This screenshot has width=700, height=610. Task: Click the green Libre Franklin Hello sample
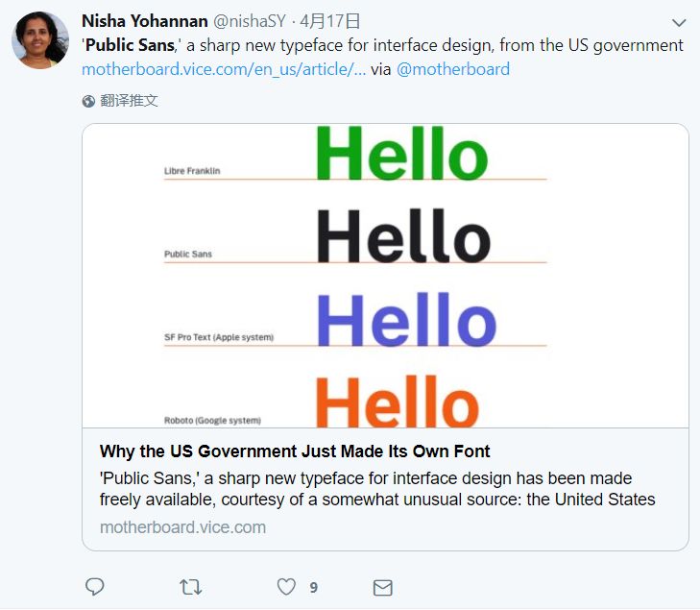(401, 154)
